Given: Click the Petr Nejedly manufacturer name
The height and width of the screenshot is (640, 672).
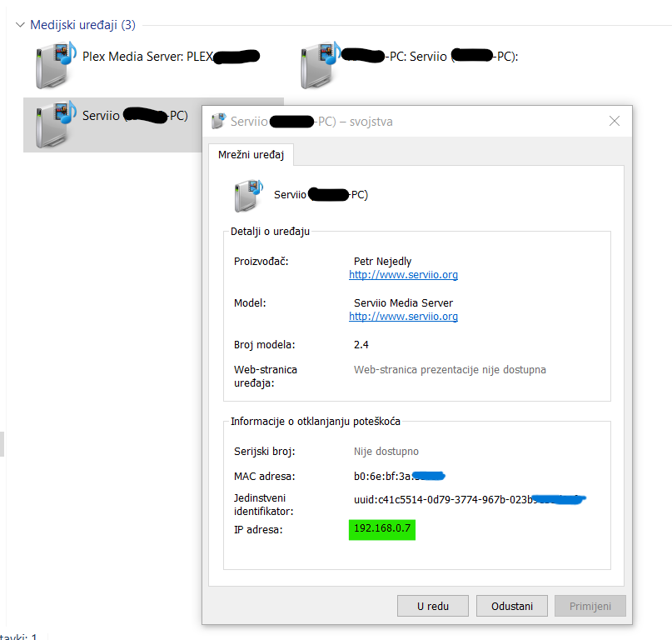Looking at the screenshot, I should pos(383,261).
